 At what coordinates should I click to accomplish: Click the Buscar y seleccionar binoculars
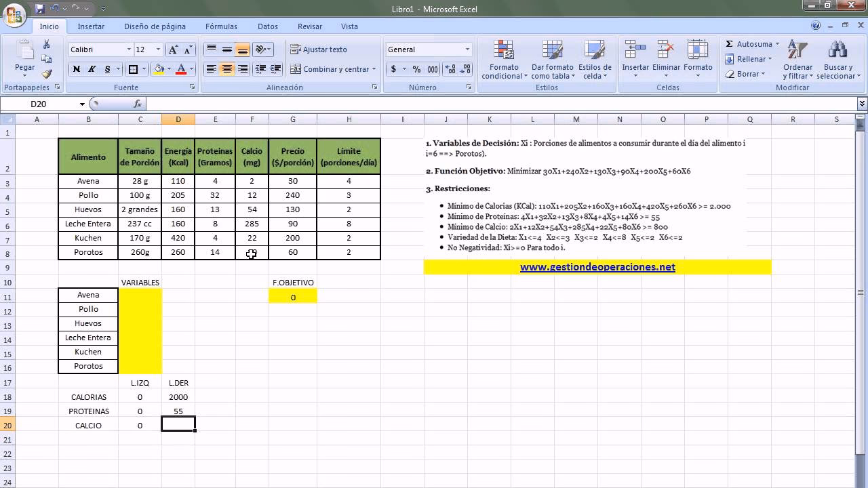pos(837,51)
